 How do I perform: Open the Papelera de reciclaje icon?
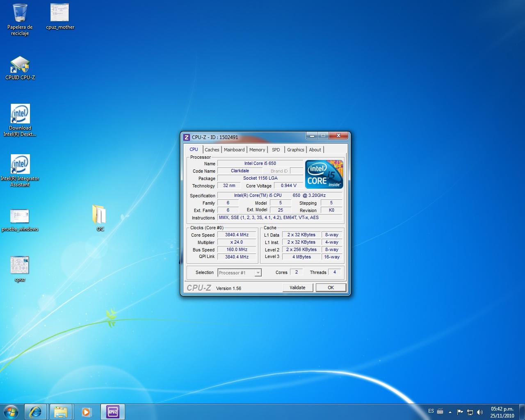[x=20, y=19]
